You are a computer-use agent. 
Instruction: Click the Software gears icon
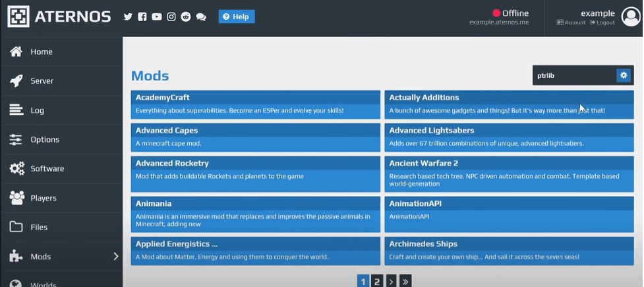[17, 169]
